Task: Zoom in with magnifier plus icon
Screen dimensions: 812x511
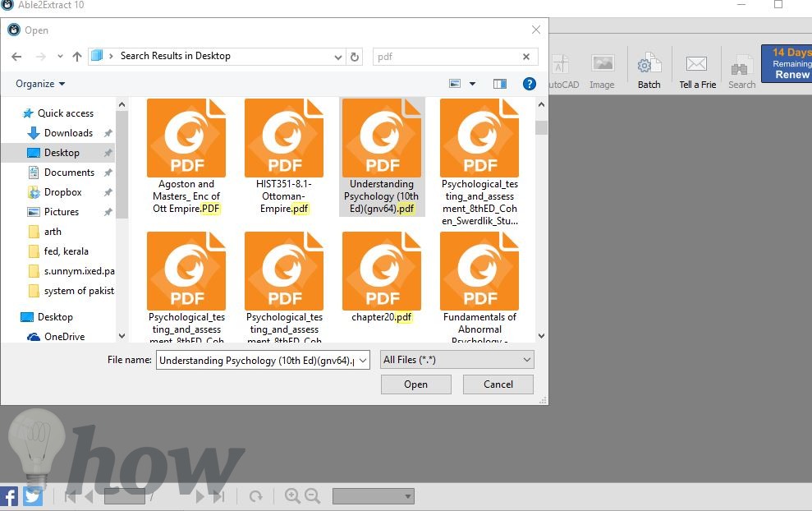Action: (292, 496)
